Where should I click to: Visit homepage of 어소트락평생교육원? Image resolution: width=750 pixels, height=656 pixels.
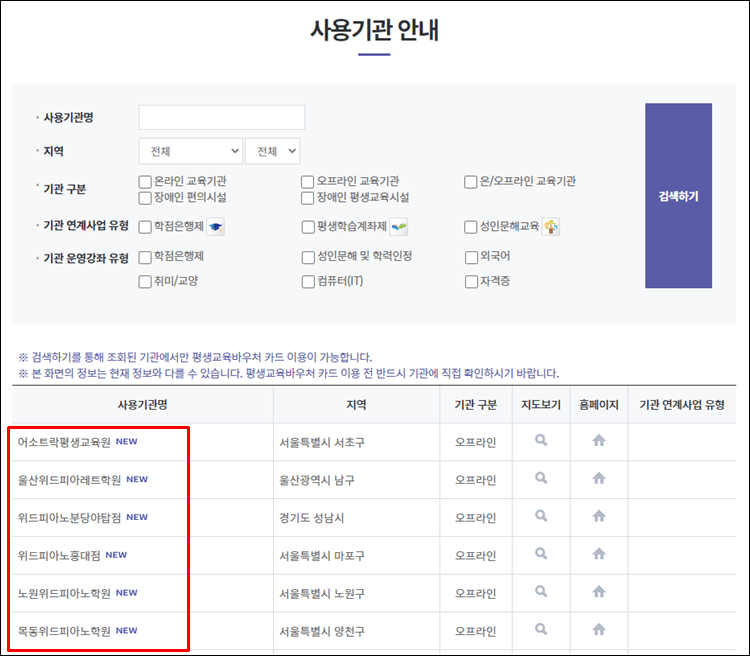(599, 440)
